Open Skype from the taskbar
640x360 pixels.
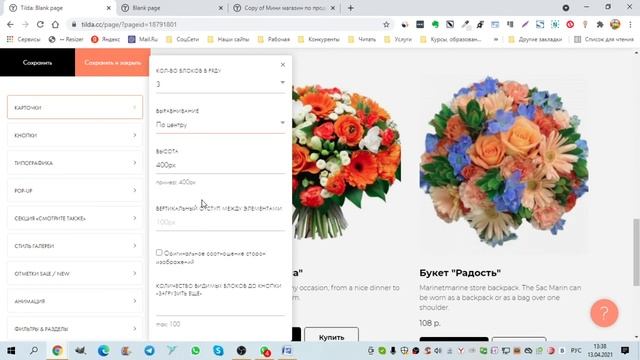pos(218,351)
